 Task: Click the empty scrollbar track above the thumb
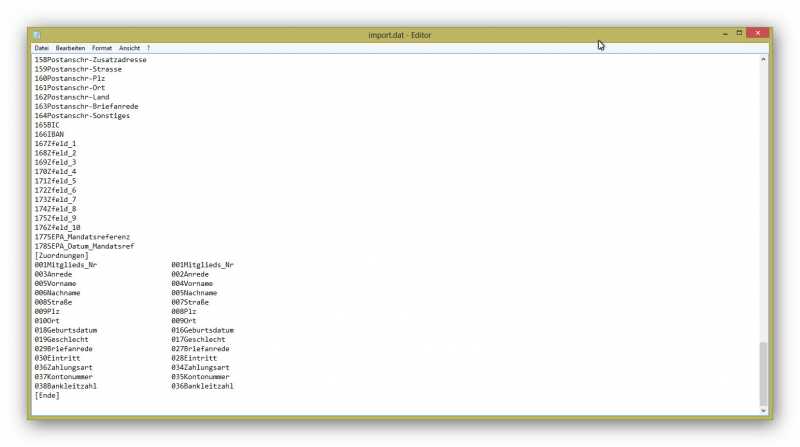coord(764,200)
